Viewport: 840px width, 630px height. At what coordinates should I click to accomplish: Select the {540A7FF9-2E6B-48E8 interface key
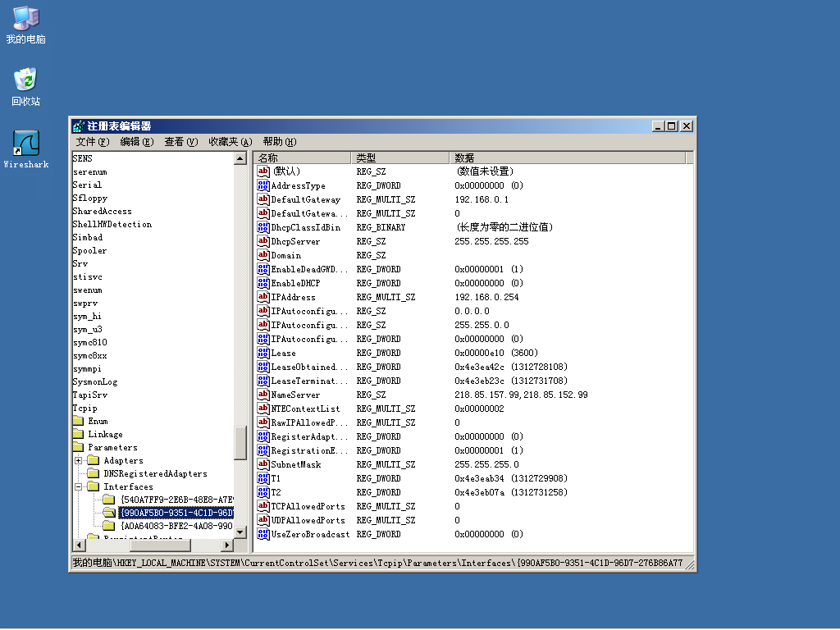point(177,500)
